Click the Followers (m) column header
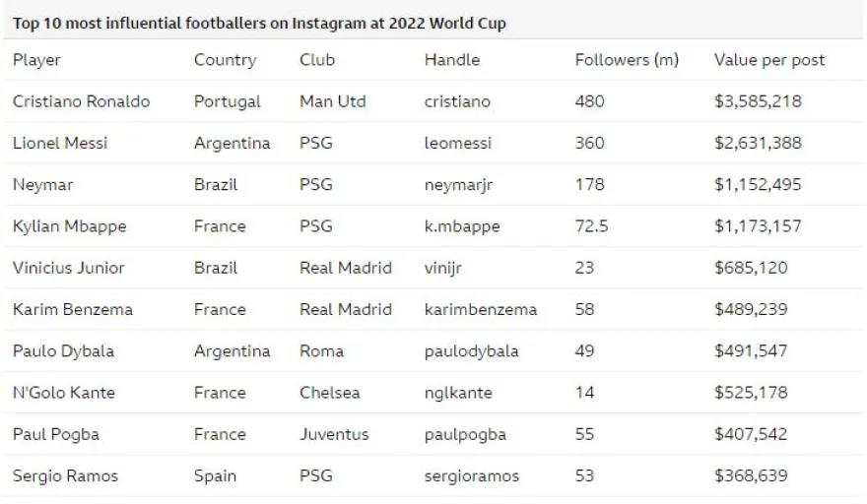This screenshot has height=504, width=867. click(627, 60)
